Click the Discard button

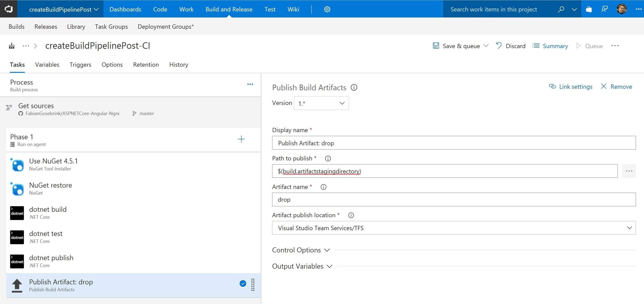[511, 46]
